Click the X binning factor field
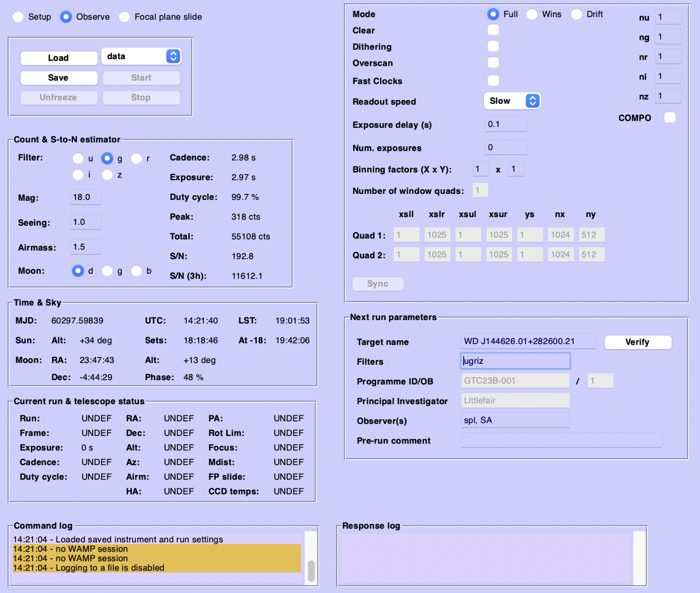 tap(480, 169)
